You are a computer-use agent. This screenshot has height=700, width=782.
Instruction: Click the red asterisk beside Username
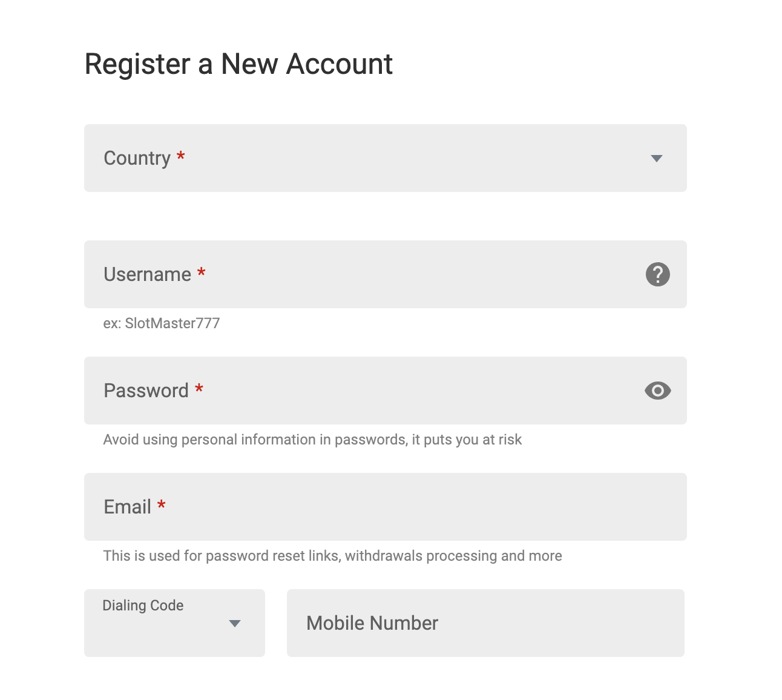(x=202, y=272)
